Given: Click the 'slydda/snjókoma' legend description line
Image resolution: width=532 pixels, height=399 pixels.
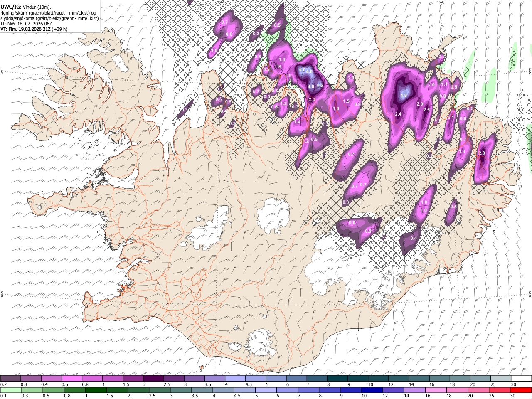Looking at the screenshot, I should tap(49, 18).
